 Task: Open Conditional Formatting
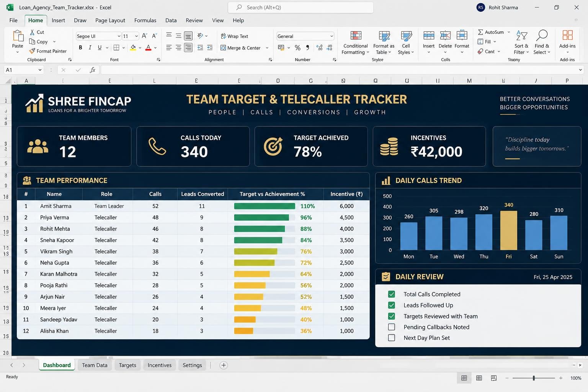click(356, 43)
